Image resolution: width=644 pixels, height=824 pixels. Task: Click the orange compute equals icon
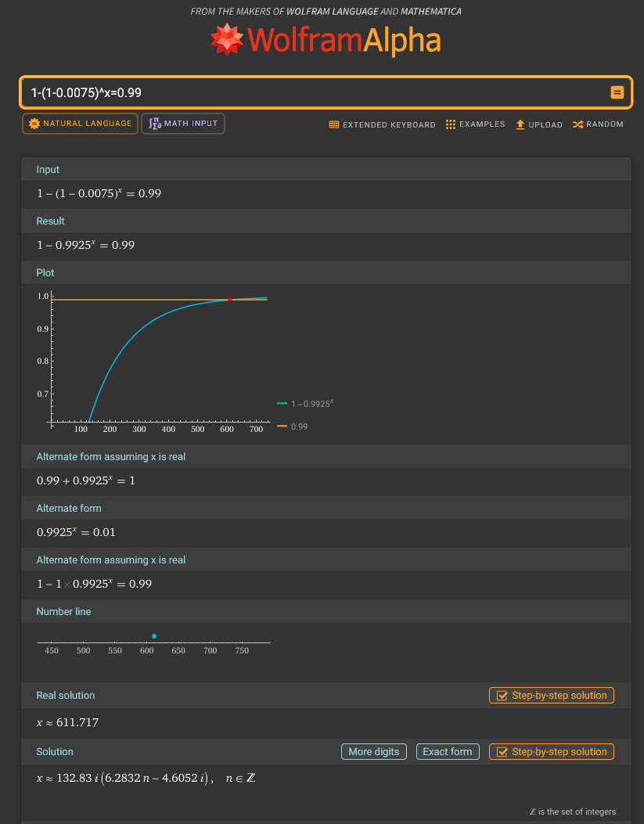617,92
